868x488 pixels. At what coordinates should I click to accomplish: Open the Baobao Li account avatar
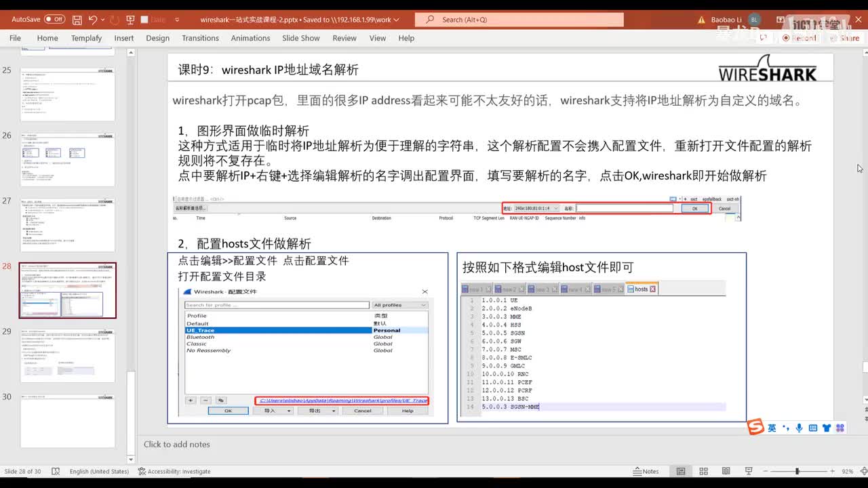pyautogui.click(x=755, y=20)
